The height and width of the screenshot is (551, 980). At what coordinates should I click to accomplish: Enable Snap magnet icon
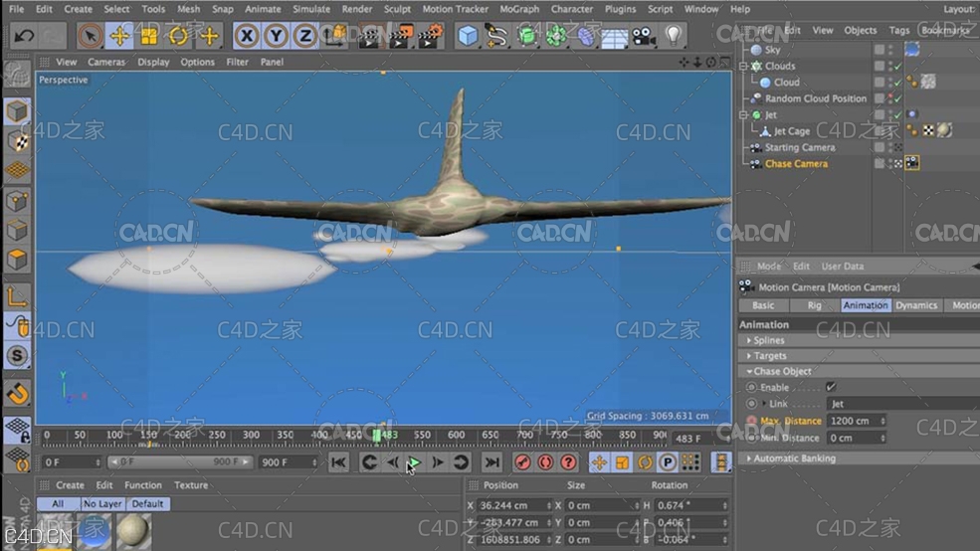[x=18, y=394]
